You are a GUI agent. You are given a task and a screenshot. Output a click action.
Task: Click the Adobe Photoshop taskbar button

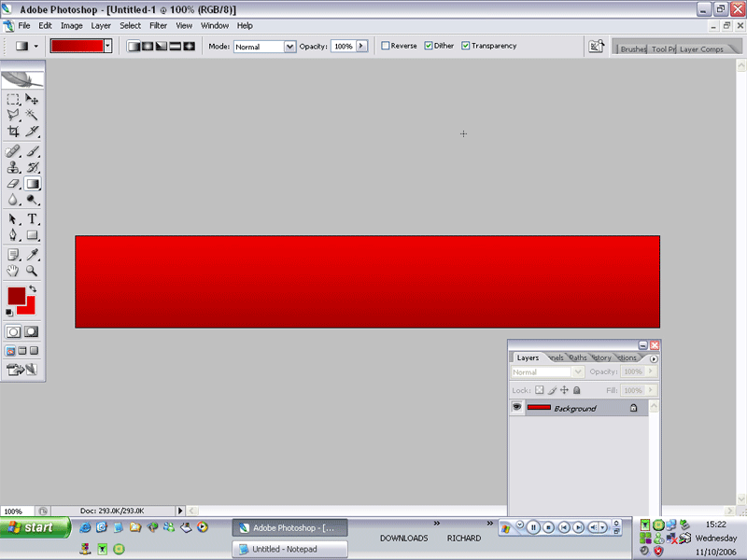(290, 527)
